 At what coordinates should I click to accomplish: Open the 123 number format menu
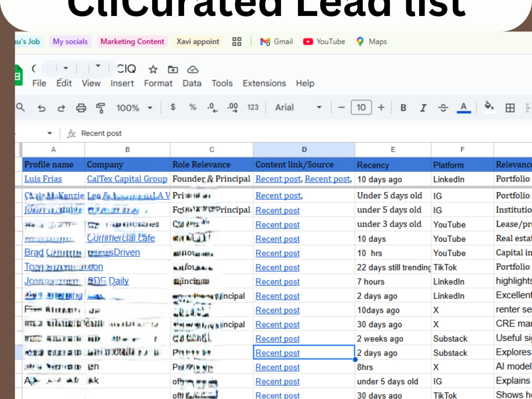pyautogui.click(x=253, y=107)
